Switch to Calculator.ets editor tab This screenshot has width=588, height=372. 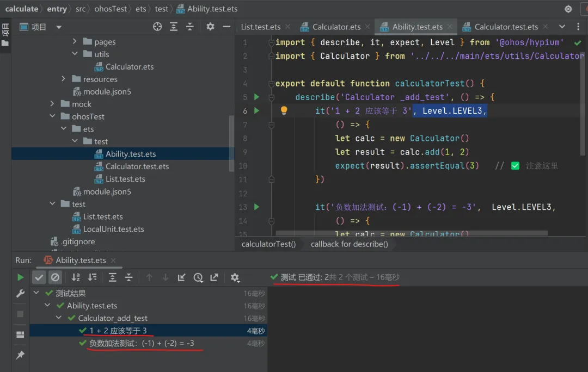[x=336, y=27]
